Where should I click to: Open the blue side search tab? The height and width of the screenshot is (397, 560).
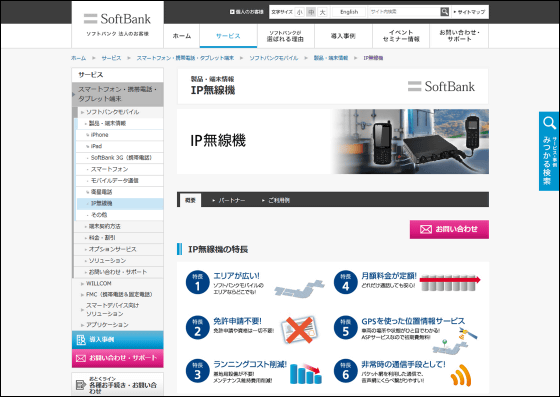coord(549,151)
